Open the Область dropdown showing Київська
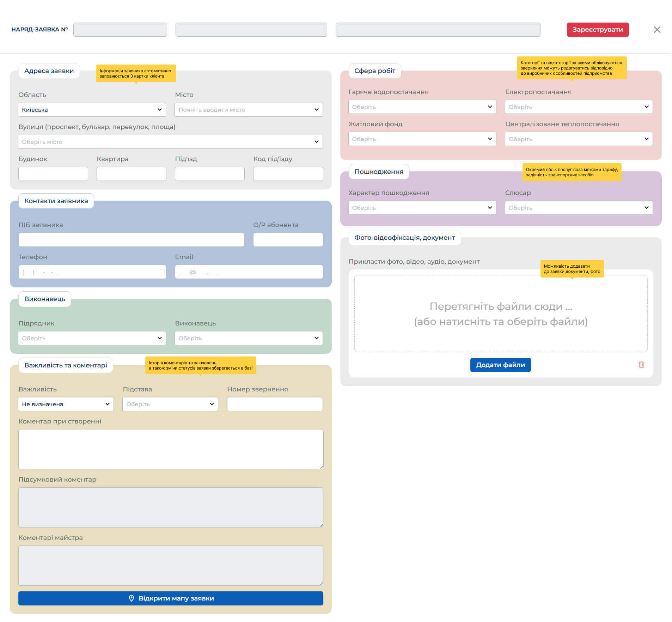The width and height of the screenshot is (672, 622). pos(92,110)
